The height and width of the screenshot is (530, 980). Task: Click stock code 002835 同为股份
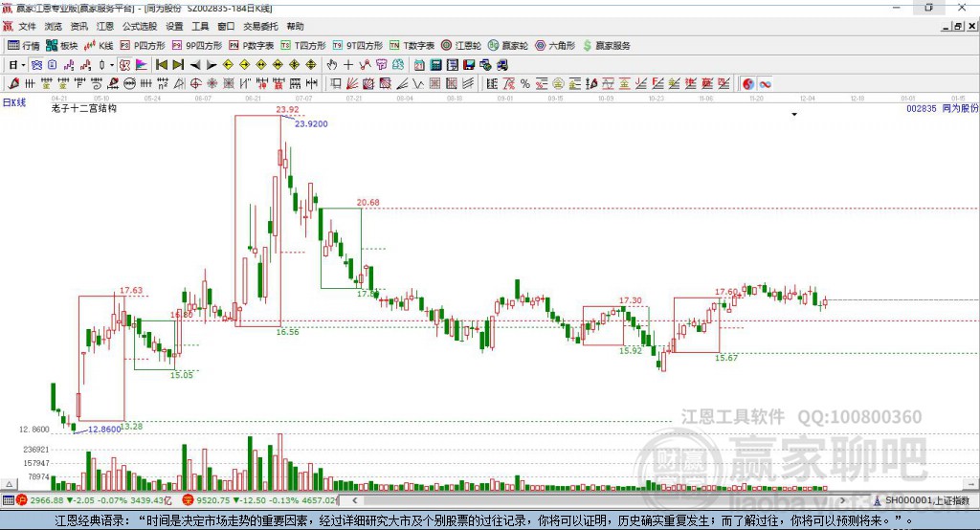coord(943,108)
